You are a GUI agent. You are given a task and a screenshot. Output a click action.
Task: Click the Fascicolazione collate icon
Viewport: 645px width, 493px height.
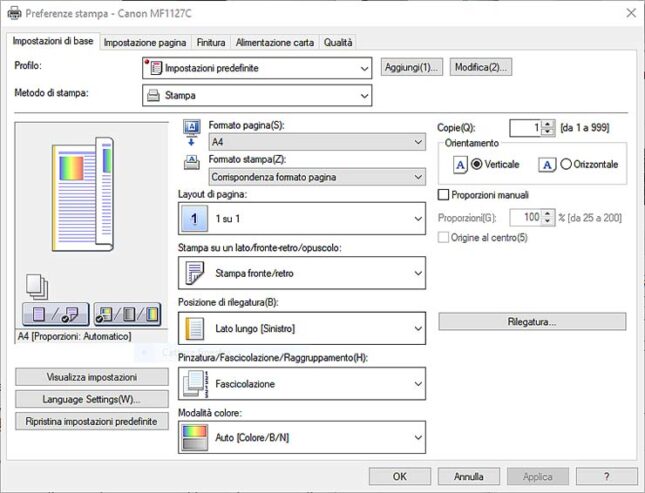coord(191,383)
